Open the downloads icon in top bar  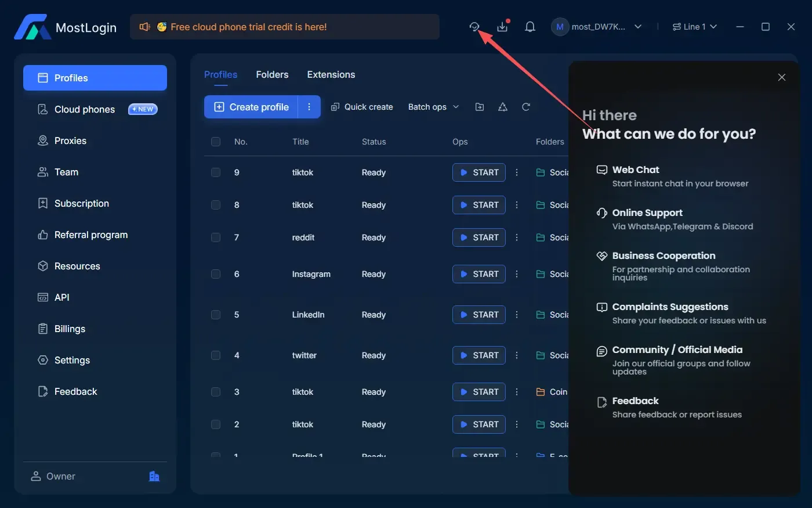pyautogui.click(x=502, y=27)
